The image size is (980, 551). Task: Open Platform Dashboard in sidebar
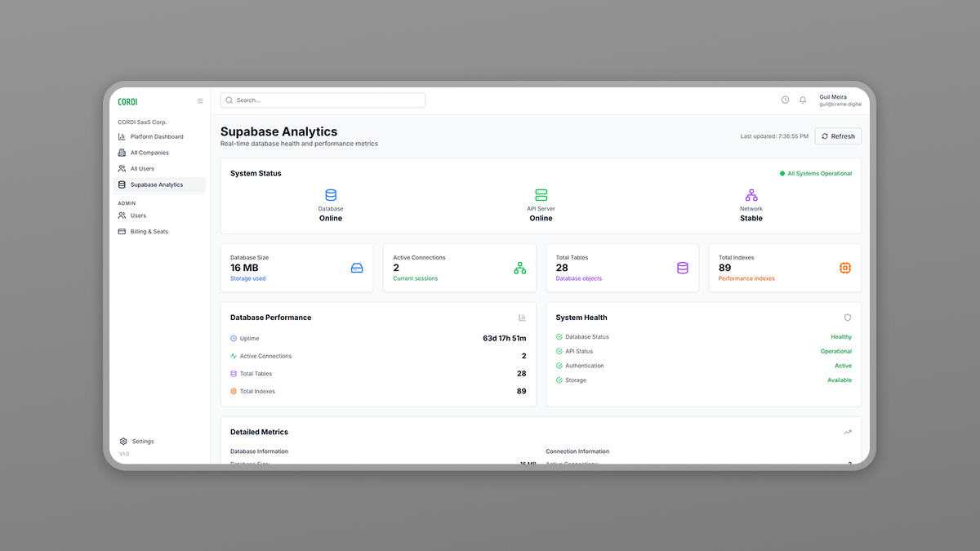point(157,137)
